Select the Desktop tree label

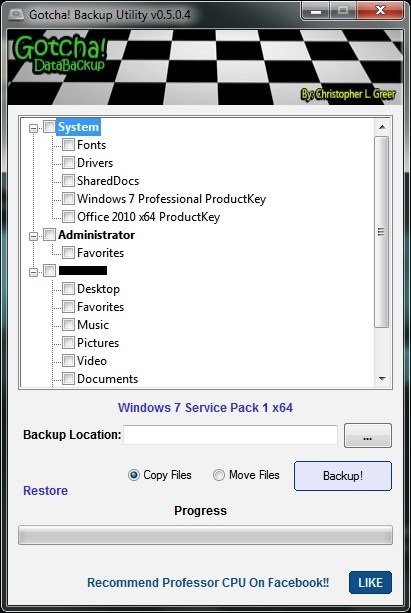(99, 289)
